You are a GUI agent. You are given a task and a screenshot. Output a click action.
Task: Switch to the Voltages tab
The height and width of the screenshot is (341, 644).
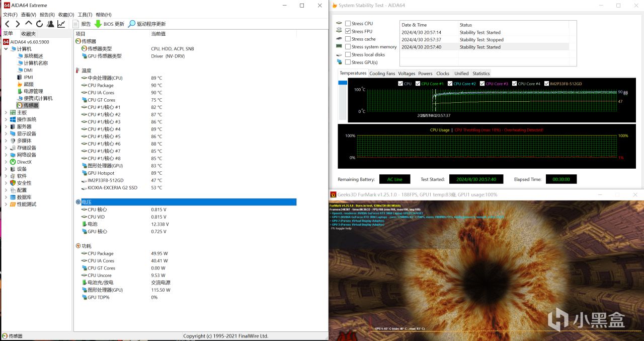pos(407,74)
